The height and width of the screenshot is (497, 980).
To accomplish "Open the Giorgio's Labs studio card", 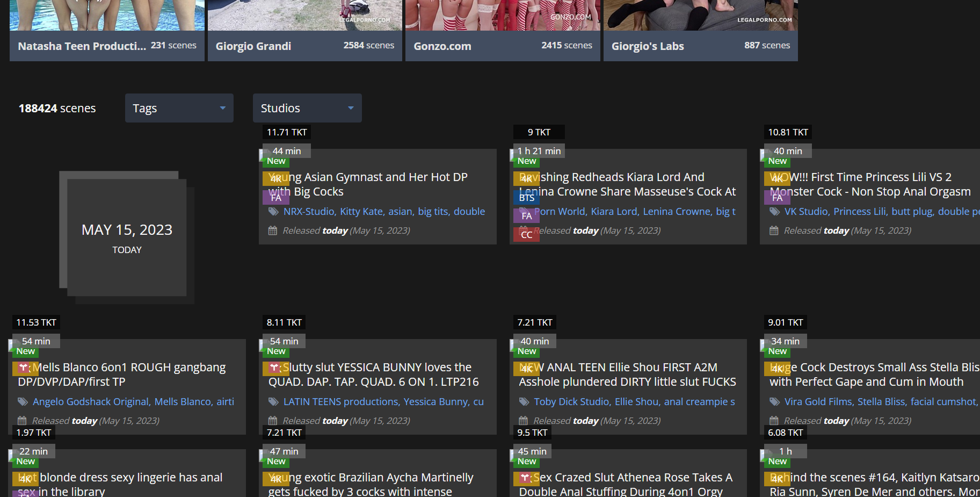I will (x=700, y=46).
